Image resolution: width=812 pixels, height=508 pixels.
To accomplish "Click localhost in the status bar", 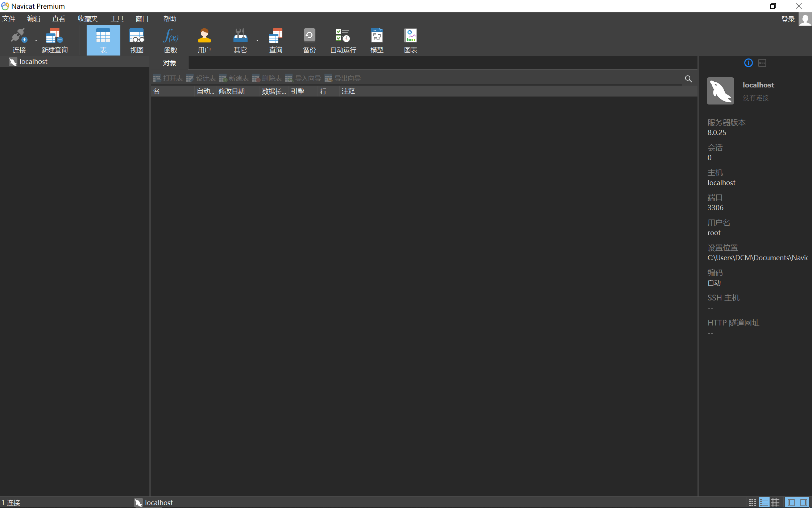I will click(154, 503).
